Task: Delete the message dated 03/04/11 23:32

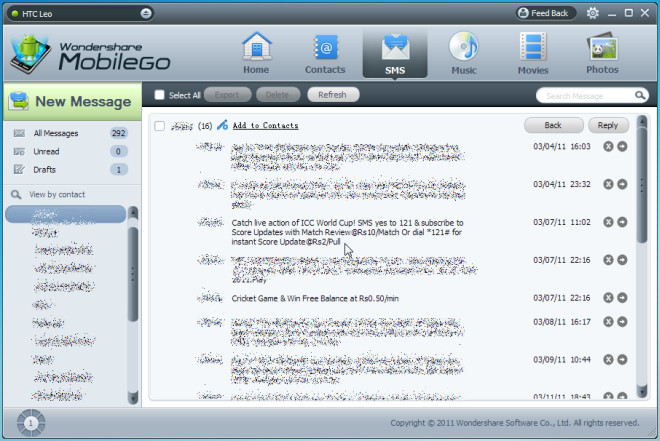Action: (x=608, y=184)
